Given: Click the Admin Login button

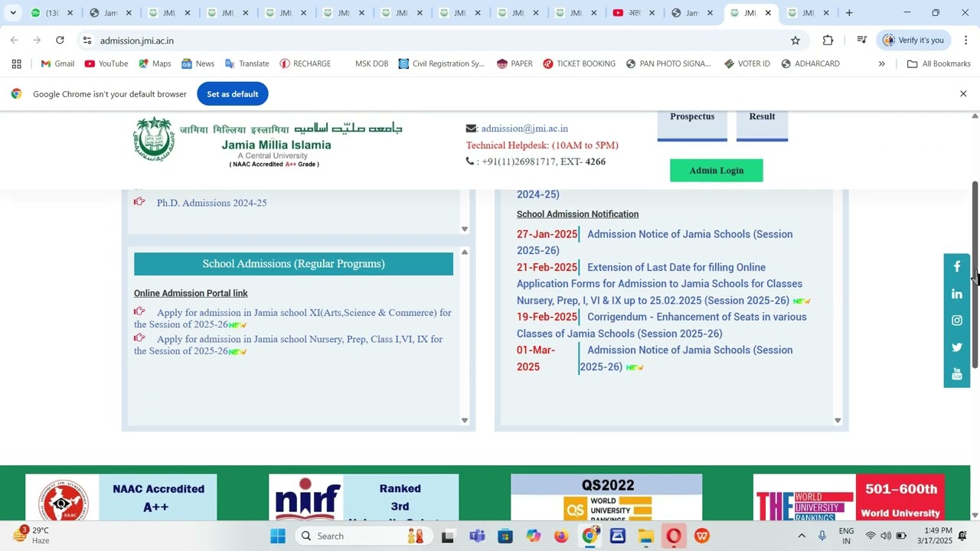Looking at the screenshot, I should pos(717,171).
